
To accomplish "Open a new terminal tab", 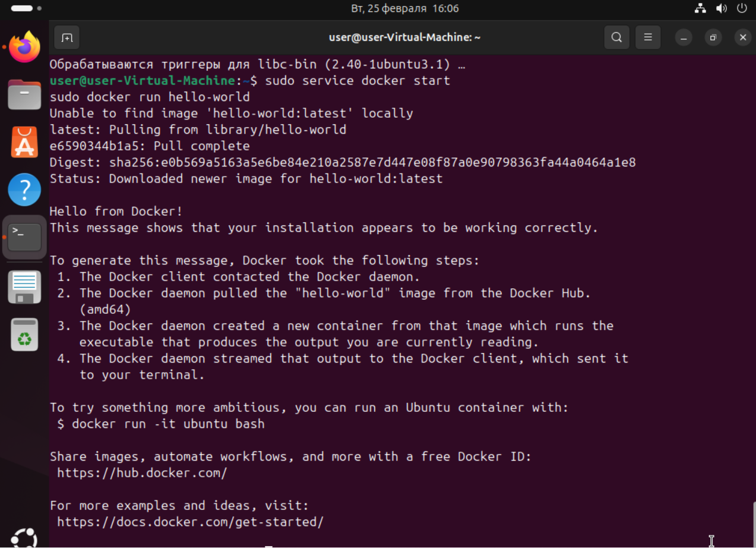I will 67,37.
